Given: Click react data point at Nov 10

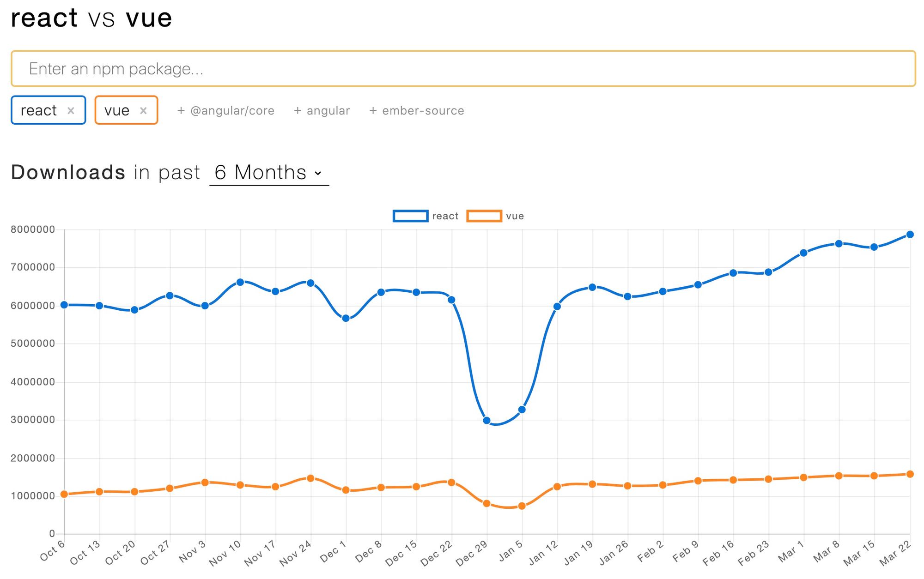Looking at the screenshot, I should tap(240, 282).
